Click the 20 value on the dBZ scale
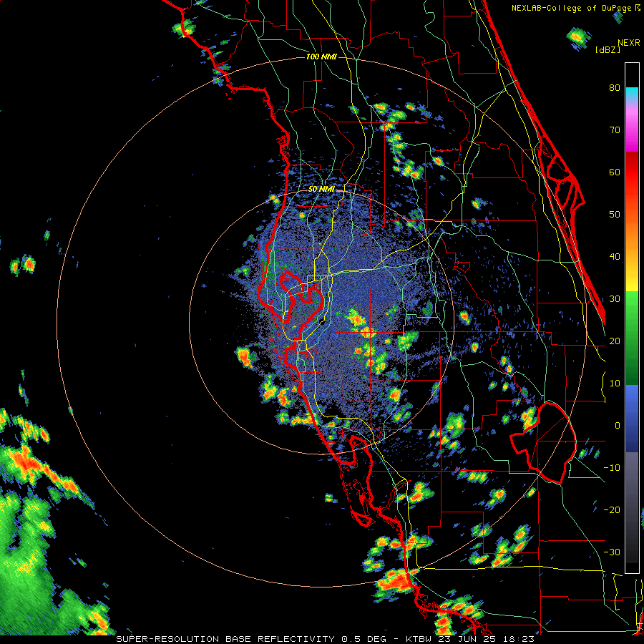 coord(615,341)
